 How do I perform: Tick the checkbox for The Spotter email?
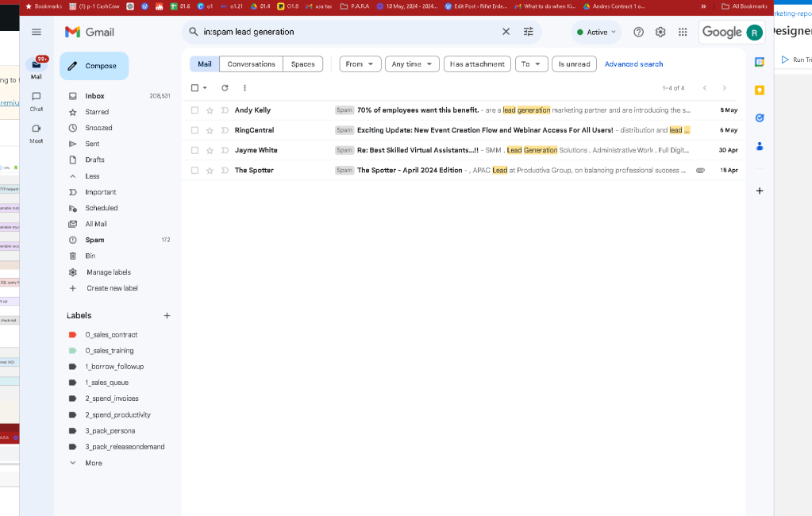pyautogui.click(x=194, y=171)
